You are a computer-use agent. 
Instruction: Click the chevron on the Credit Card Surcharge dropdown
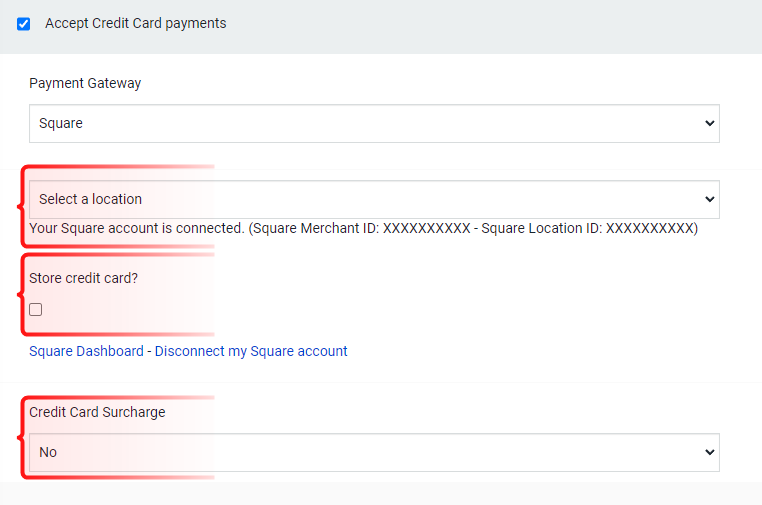(x=710, y=453)
